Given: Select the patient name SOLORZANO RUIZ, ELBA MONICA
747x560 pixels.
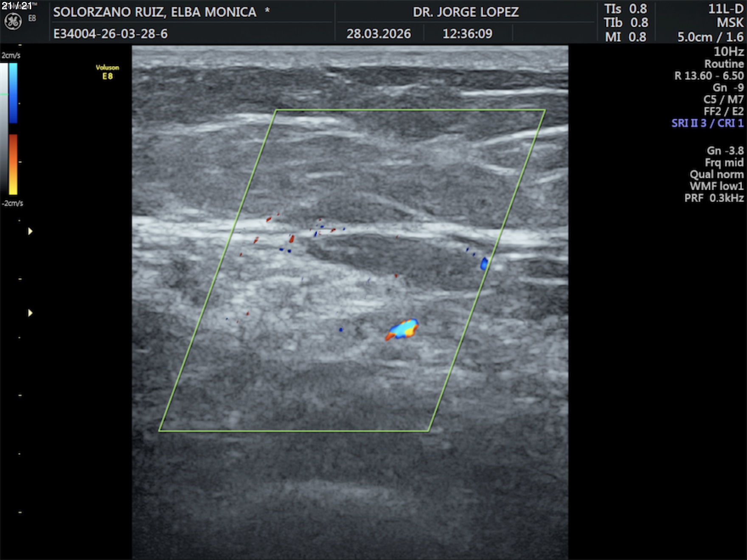Looking at the screenshot, I should point(154,12).
